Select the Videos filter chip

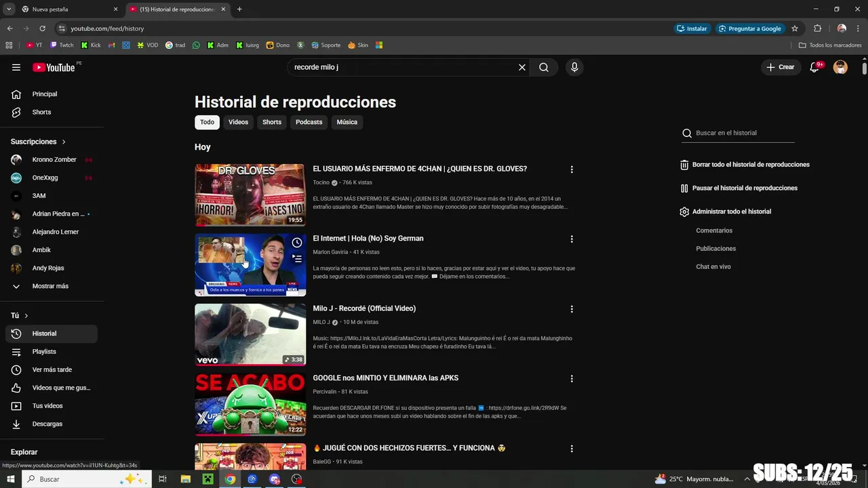pyautogui.click(x=238, y=122)
